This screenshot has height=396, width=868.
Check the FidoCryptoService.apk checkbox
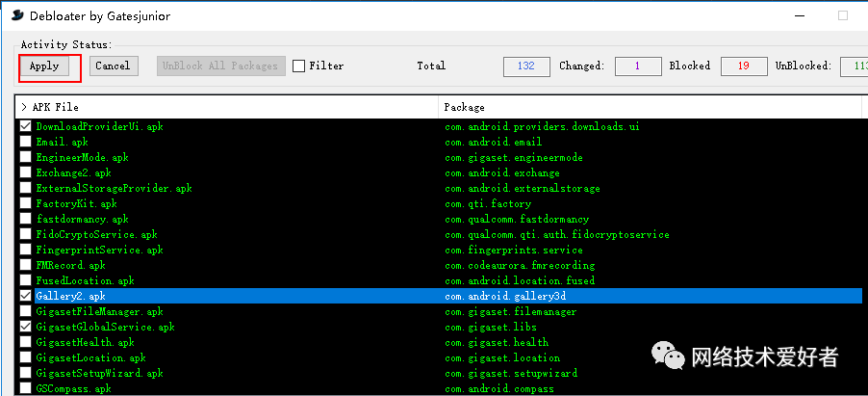[25, 234]
